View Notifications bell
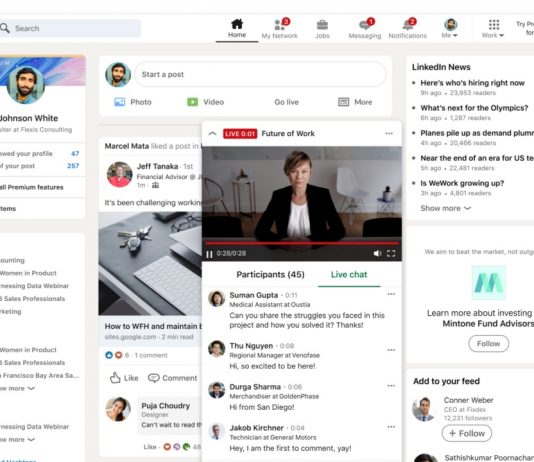This screenshot has width=534, height=462. point(408,28)
